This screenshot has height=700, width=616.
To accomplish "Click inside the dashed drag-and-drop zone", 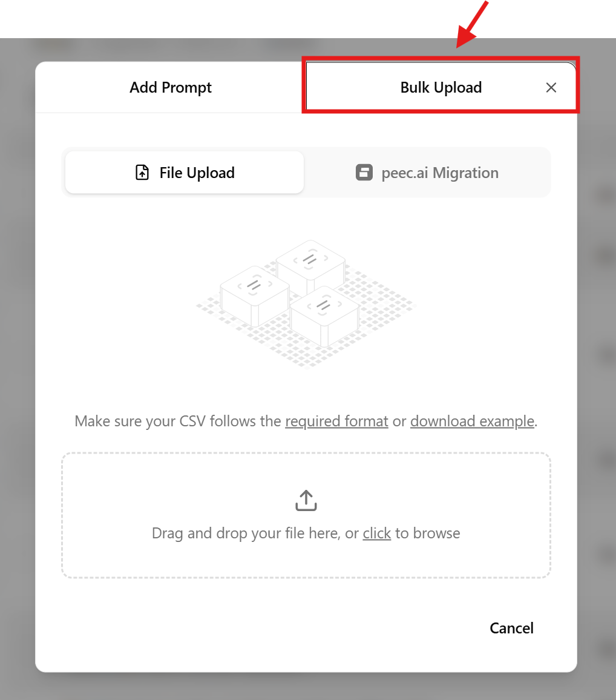I will click(x=306, y=515).
